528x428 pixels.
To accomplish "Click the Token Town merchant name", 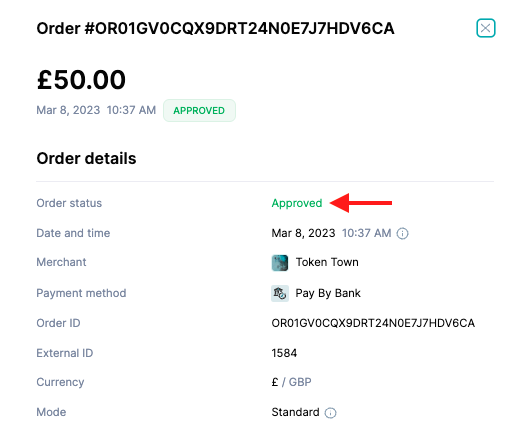I will [x=327, y=262].
